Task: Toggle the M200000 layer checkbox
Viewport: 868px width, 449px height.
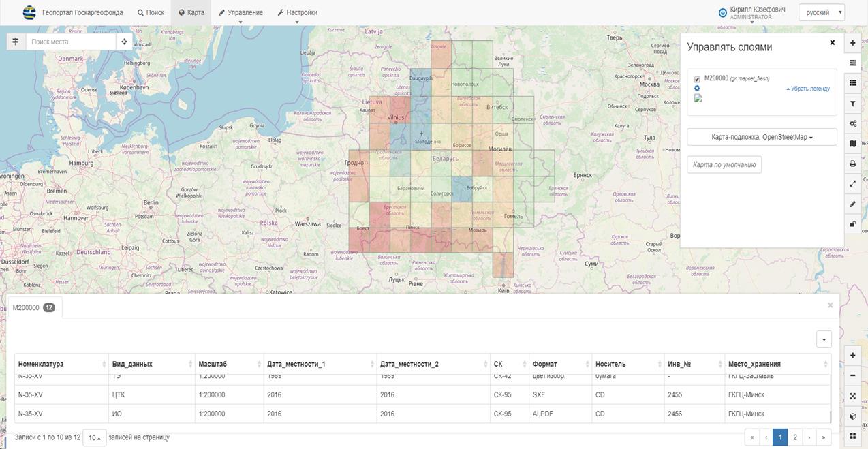Action: point(697,79)
